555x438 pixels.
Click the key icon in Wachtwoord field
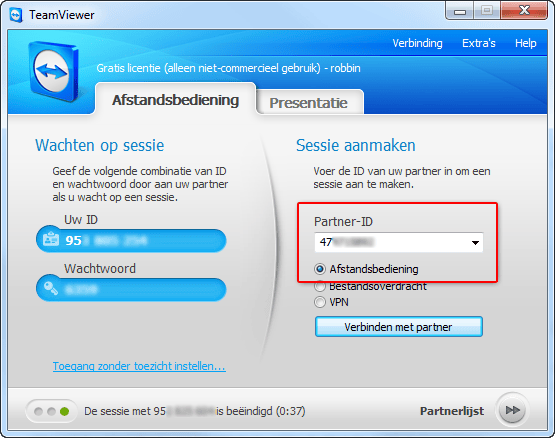tap(51, 288)
